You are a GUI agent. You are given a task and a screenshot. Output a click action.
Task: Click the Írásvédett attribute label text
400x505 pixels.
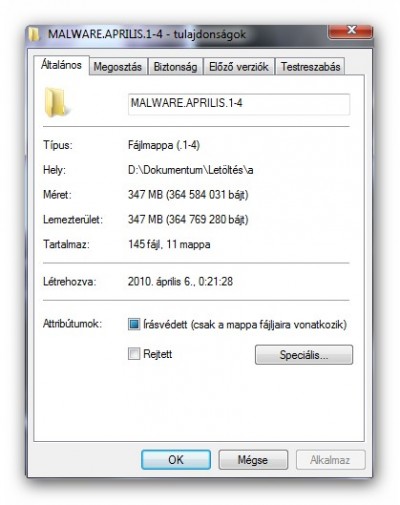(x=245, y=324)
